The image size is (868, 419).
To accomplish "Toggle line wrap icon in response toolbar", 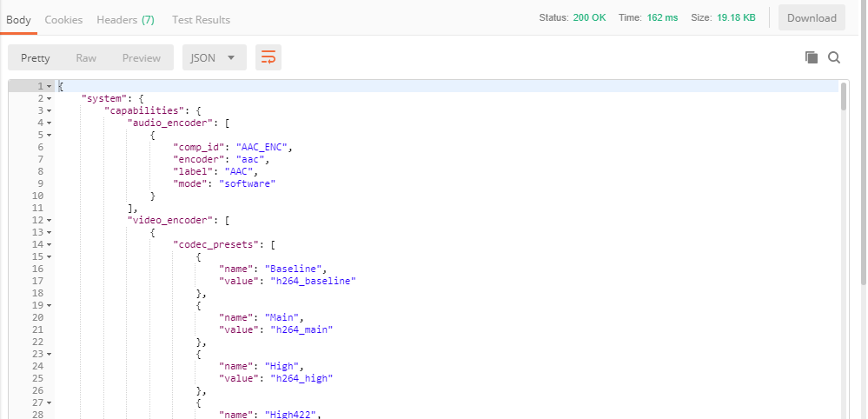I will point(268,57).
